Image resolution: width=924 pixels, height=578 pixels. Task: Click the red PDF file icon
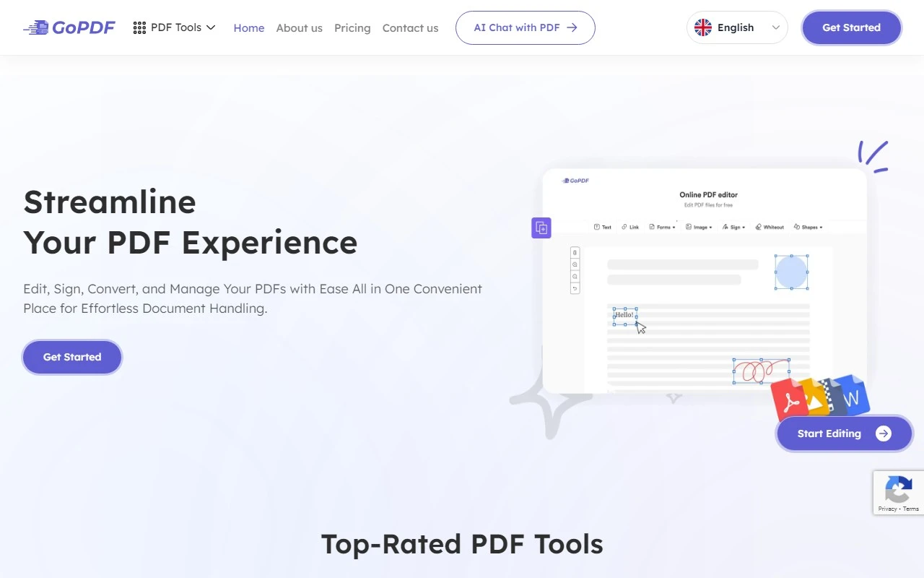pos(790,400)
